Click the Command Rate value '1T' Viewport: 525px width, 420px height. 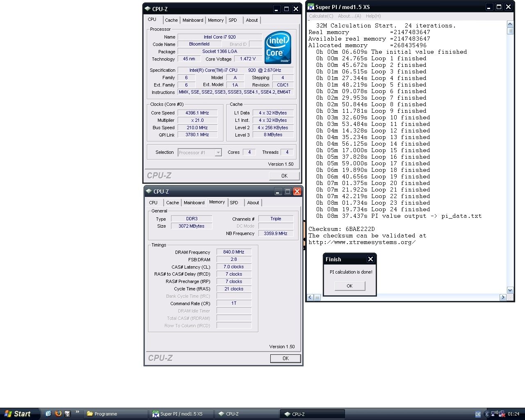(x=234, y=304)
